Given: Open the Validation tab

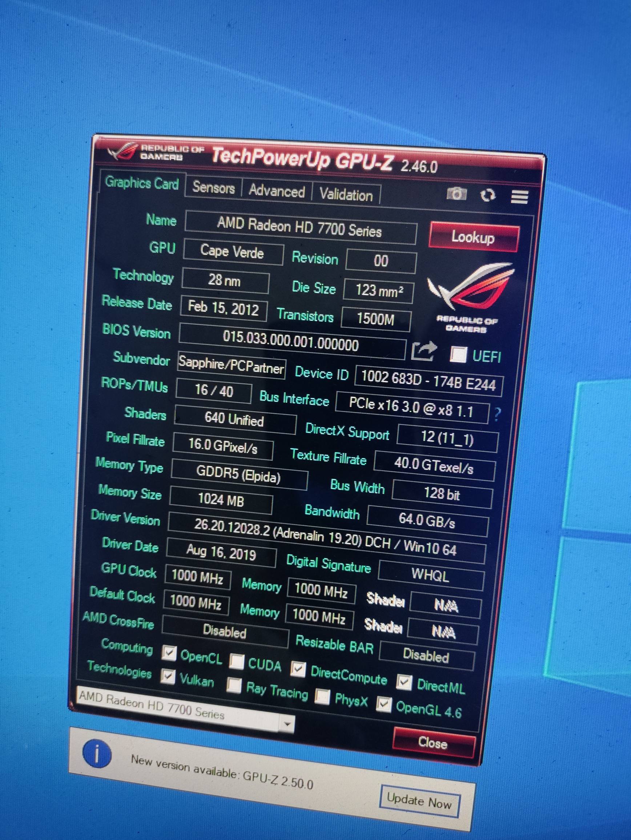Looking at the screenshot, I should click(346, 194).
